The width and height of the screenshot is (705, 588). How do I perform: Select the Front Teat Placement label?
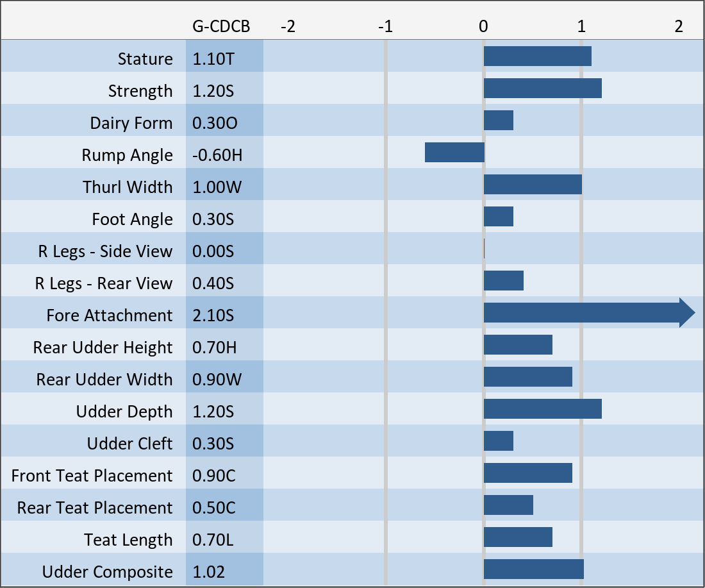(92, 476)
